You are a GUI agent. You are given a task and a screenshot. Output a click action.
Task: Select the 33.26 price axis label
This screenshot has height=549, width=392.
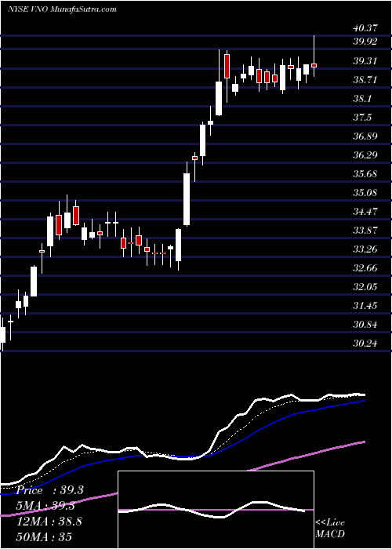pos(366,249)
